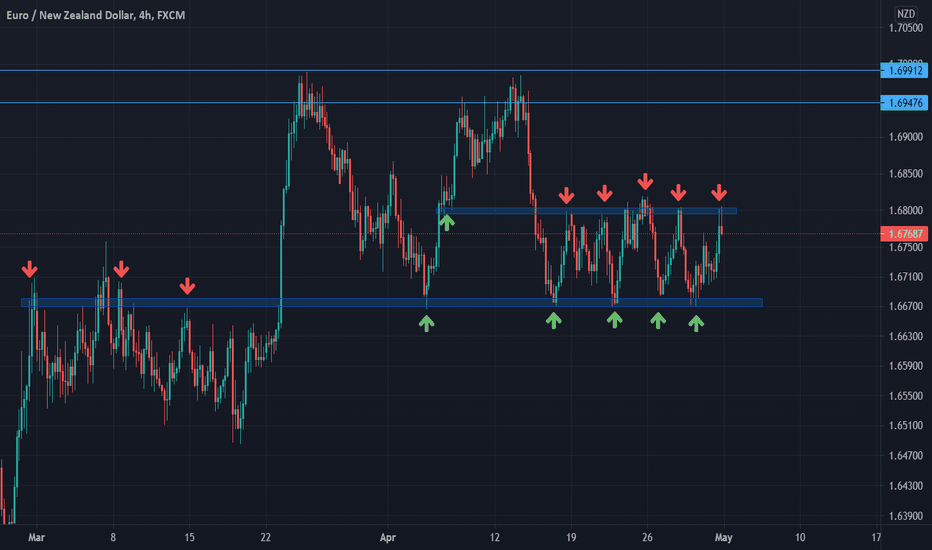This screenshot has width=932, height=550.
Task: Click the May label on the time axis
Action: (x=723, y=538)
